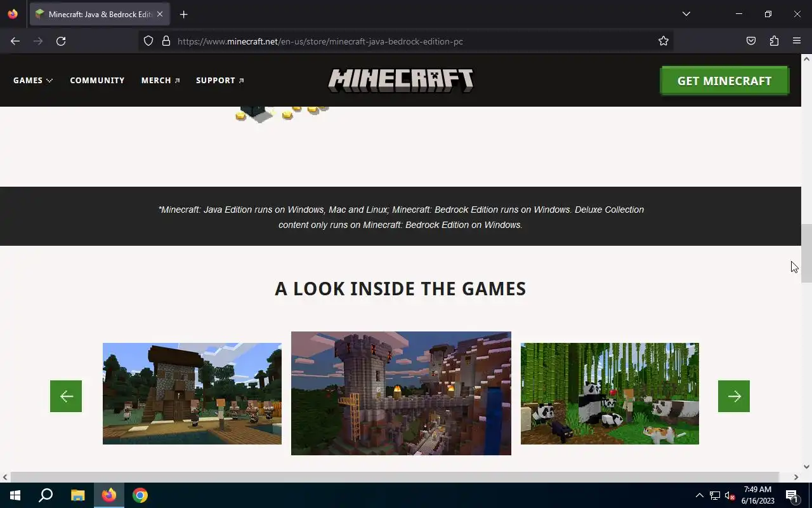The height and width of the screenshot is (508, 812).
Task: Click the horizontal scrollbar right arrow
Action: pos(796,477)
